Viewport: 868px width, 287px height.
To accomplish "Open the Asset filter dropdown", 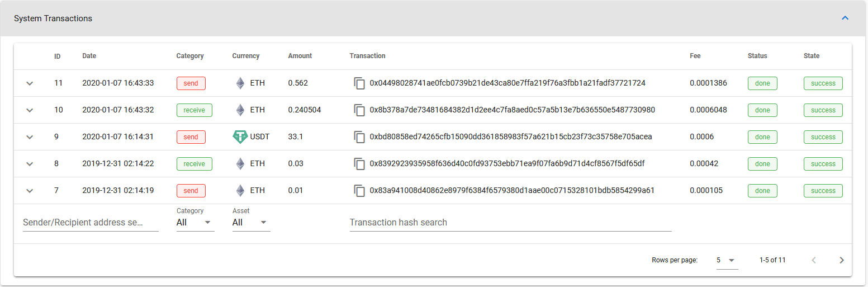I will (x=251, y=222).
